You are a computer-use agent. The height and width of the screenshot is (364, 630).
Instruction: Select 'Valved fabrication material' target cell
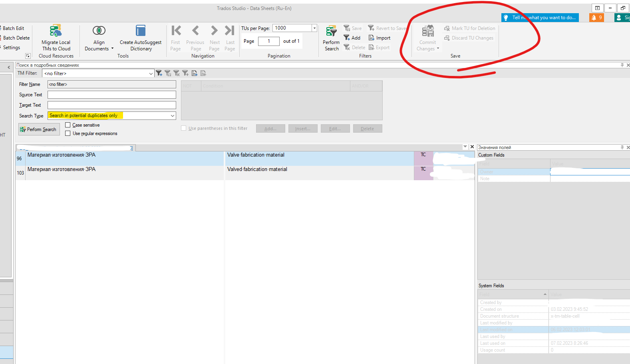click(x=319, y=173)
